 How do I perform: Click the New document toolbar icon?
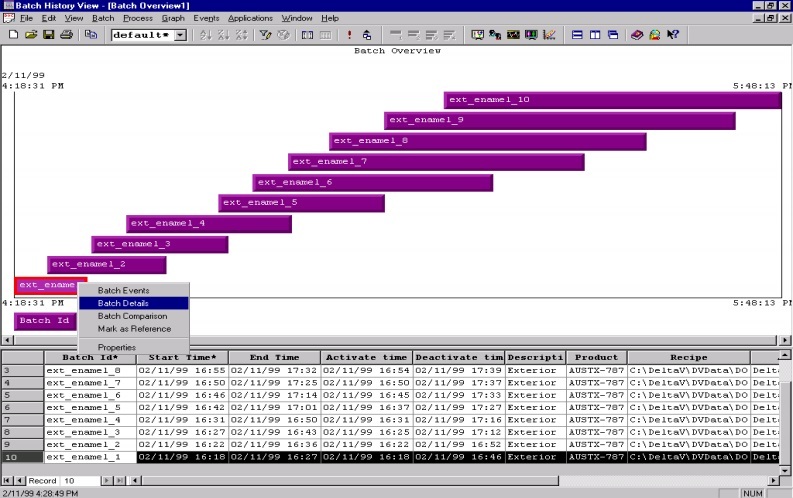(x=13, y=35)
